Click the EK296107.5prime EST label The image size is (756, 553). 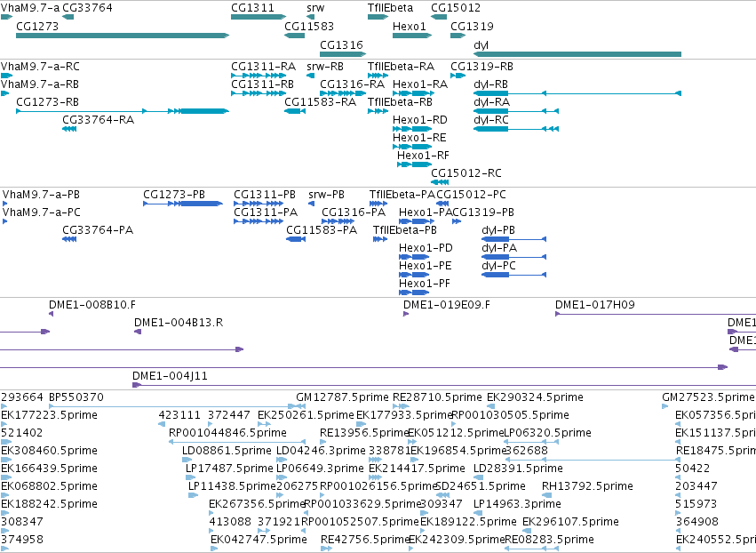coord(570,522)
